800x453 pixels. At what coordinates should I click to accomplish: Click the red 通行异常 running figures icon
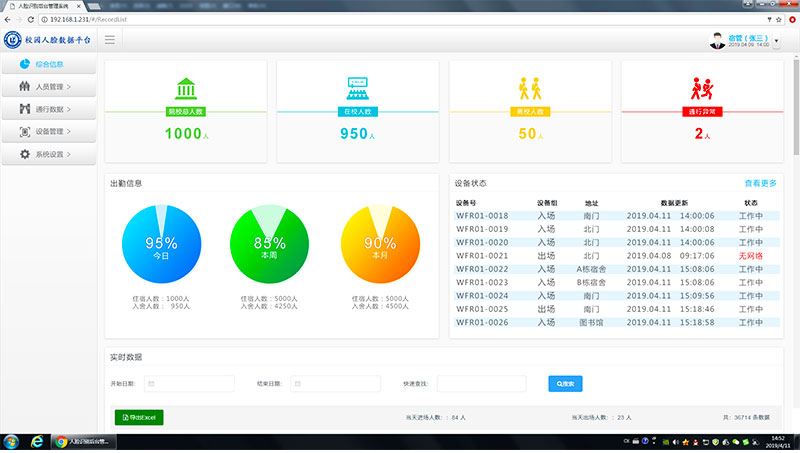[x=701, y=87]
